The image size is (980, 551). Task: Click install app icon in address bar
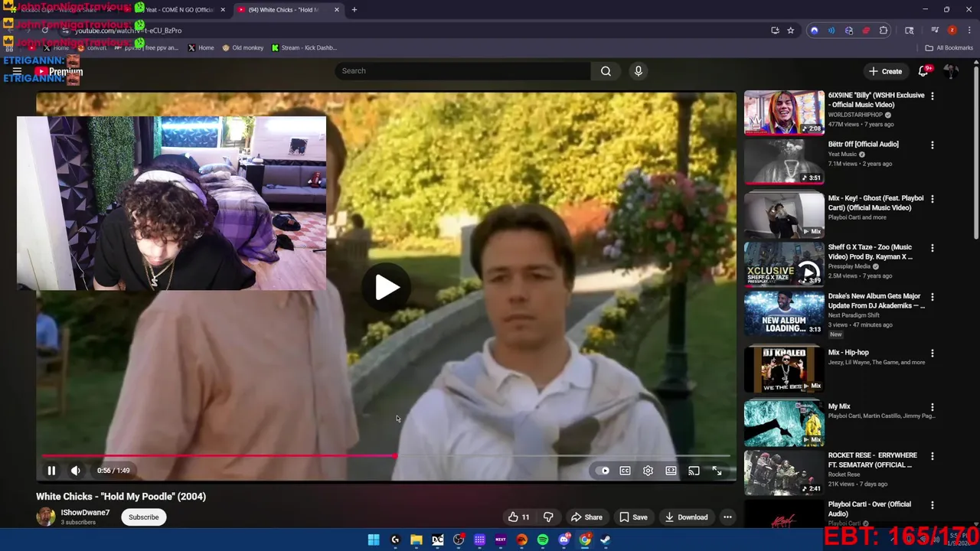775,31
